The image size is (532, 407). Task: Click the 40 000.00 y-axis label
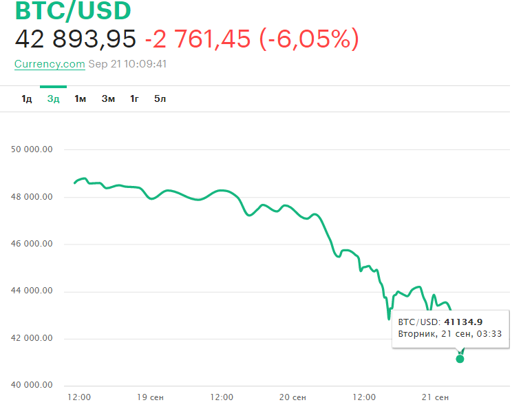click(x=32, y=386)
